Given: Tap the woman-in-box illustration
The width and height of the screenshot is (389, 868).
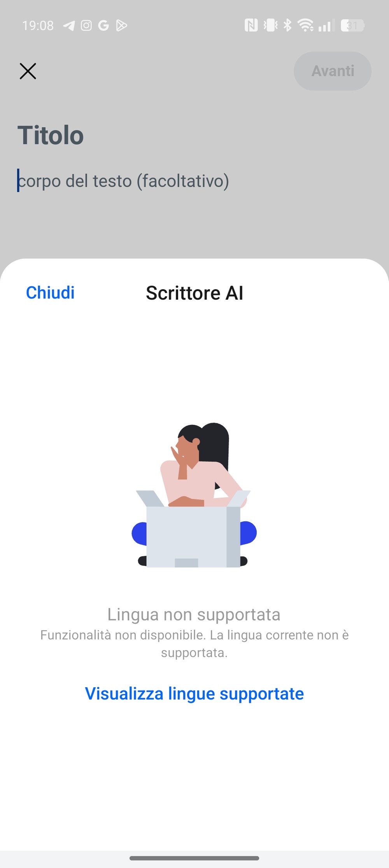Looking at the screenshot, I should pyautogui.click(x=194, y=495).
